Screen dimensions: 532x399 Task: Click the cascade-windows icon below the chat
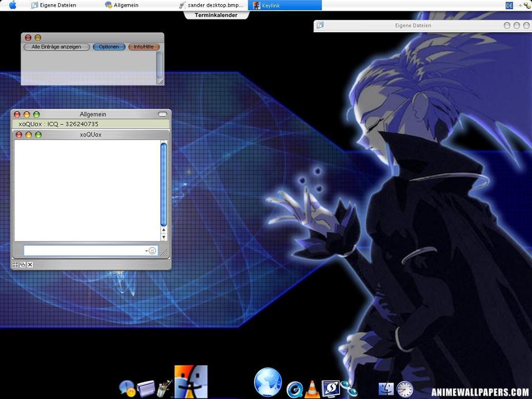click(23, 265)
